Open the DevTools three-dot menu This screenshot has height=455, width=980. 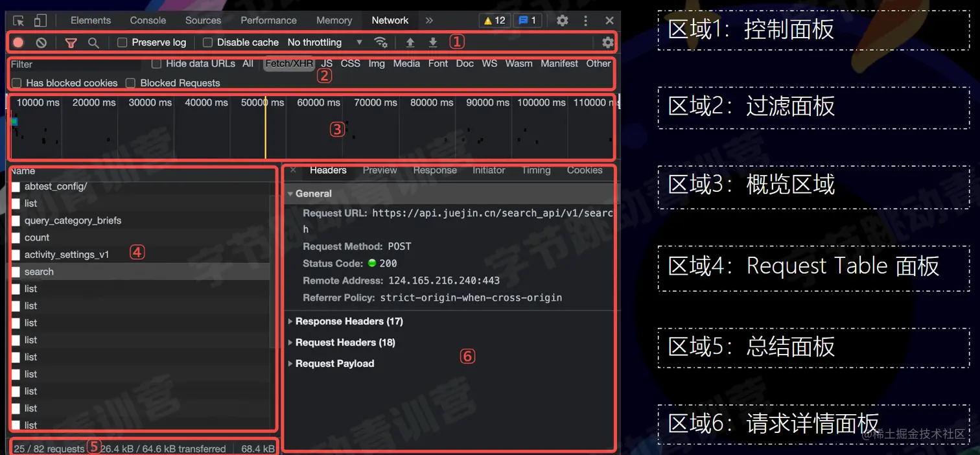pos(586,21)
